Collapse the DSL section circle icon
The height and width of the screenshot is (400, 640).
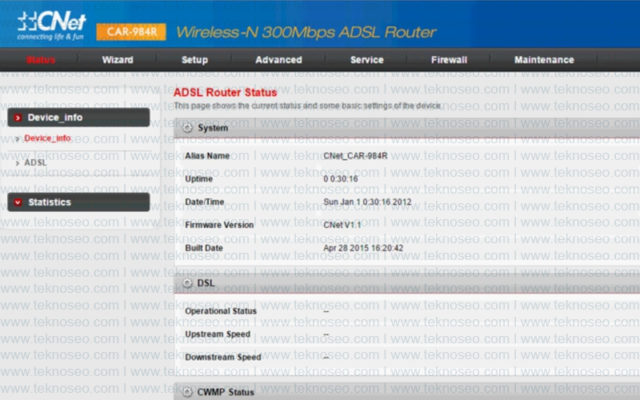point(187,283)
